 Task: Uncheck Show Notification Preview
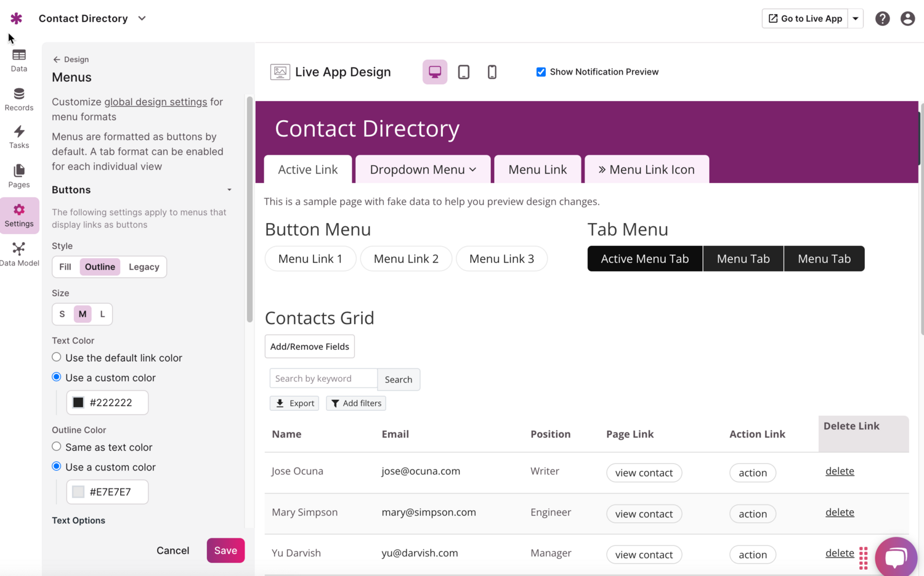(541, 72)
